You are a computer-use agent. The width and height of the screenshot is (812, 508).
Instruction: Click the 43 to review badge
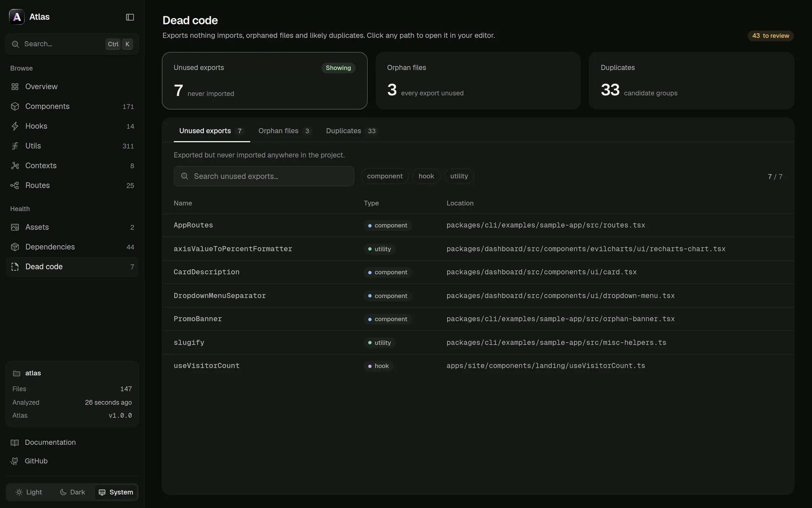coord(771,36)
